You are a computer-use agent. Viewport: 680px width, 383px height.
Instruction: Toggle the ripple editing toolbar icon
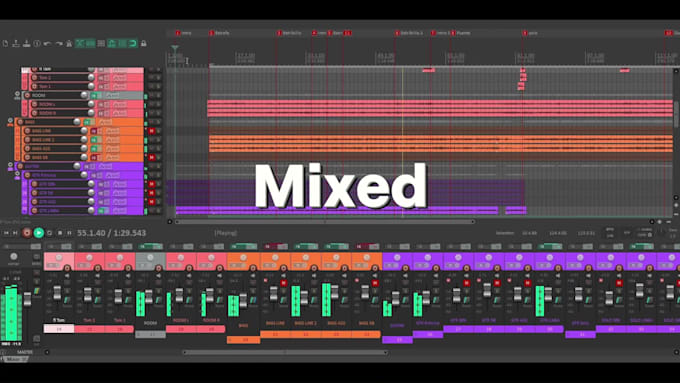tap(101, 43)
